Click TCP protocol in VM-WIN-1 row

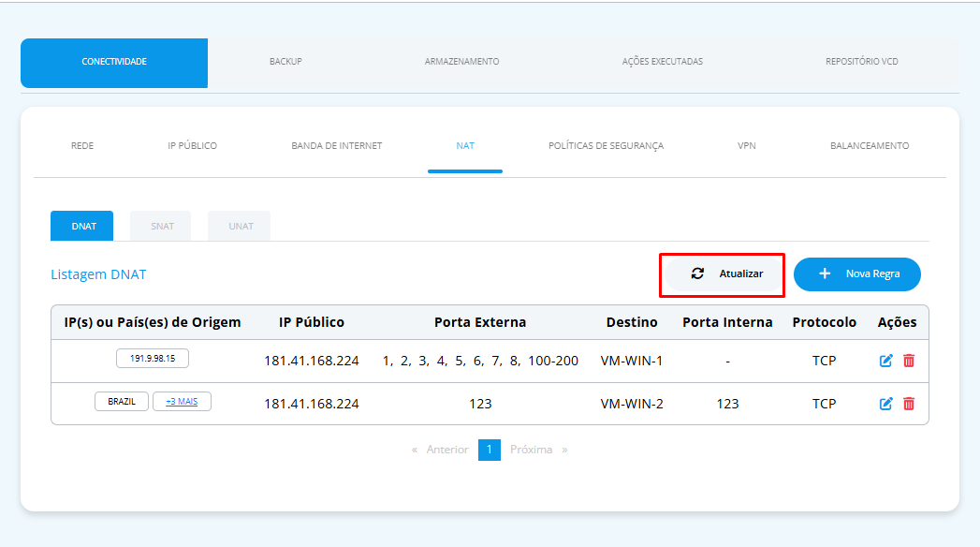click(825, 361)
